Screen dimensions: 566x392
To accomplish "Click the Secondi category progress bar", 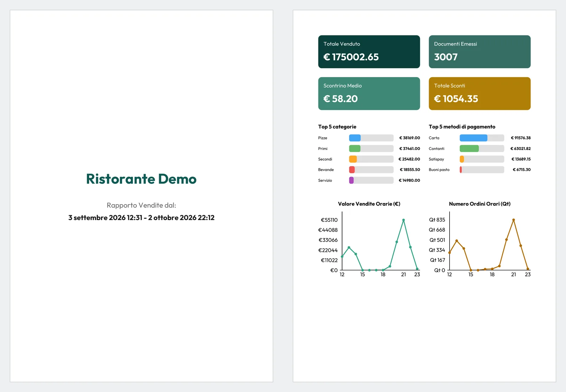I will pos(371,159).
